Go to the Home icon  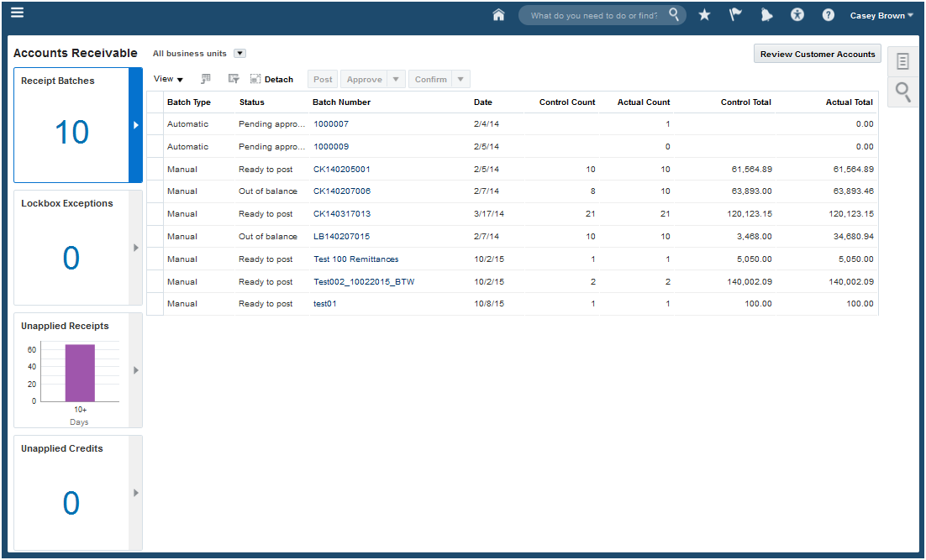click(x=498, y=15)
